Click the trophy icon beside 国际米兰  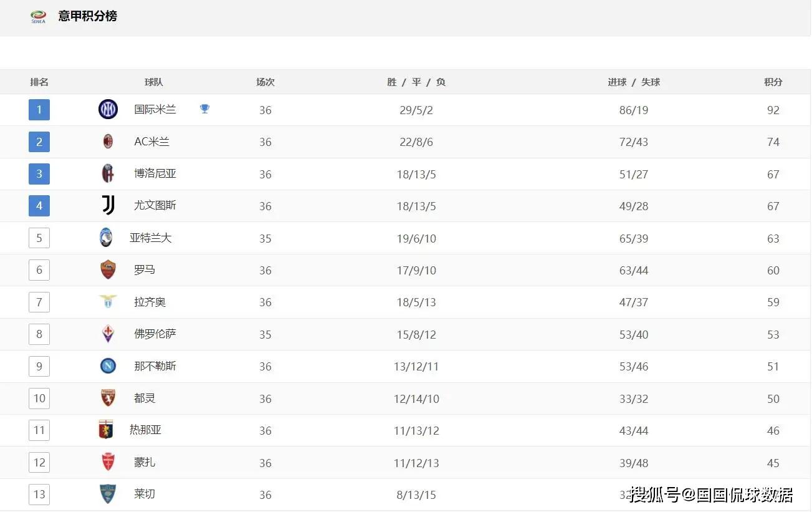(x=204, y=109)
